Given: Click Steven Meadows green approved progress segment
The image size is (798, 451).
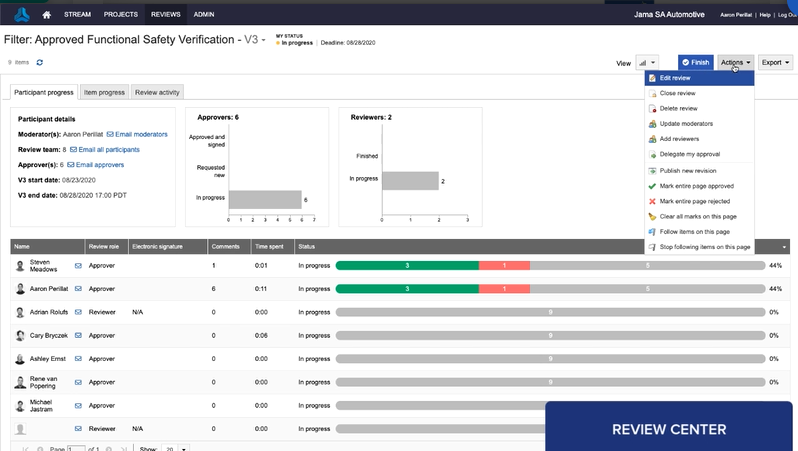Looking at the screenshot, I should coord(407,266).
